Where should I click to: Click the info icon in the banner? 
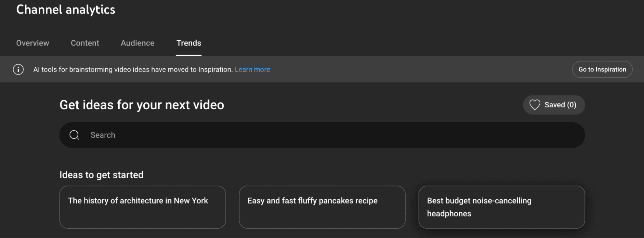(18, 69)
